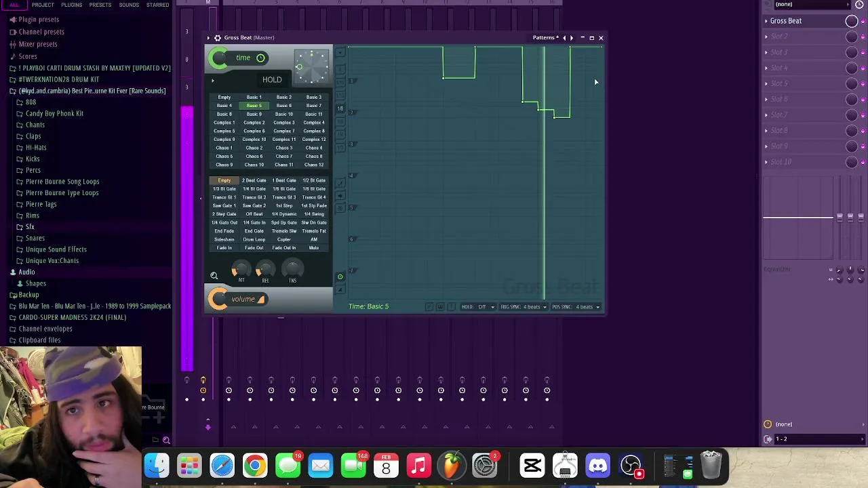This screenshot has width=868, height=488.
Task: Open Messages from the dock
Action: coord(288,466)
